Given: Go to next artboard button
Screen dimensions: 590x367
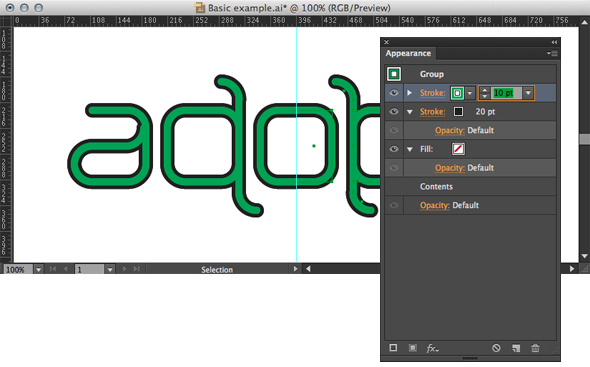Looking at the screenshot, I should pyautogui.click(x=124, y=269).
